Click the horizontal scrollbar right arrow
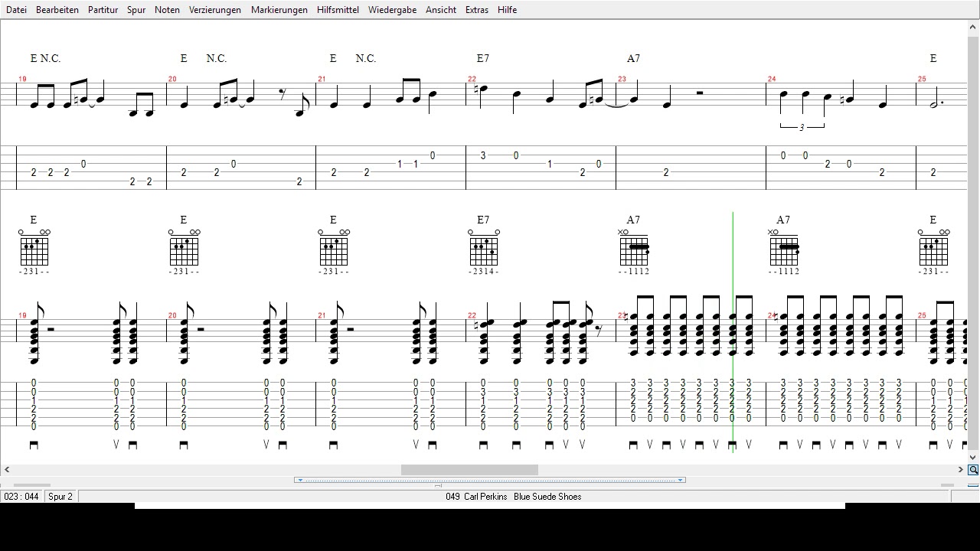The width and height of the screenshot is (980, 551). tap(961, 470)
